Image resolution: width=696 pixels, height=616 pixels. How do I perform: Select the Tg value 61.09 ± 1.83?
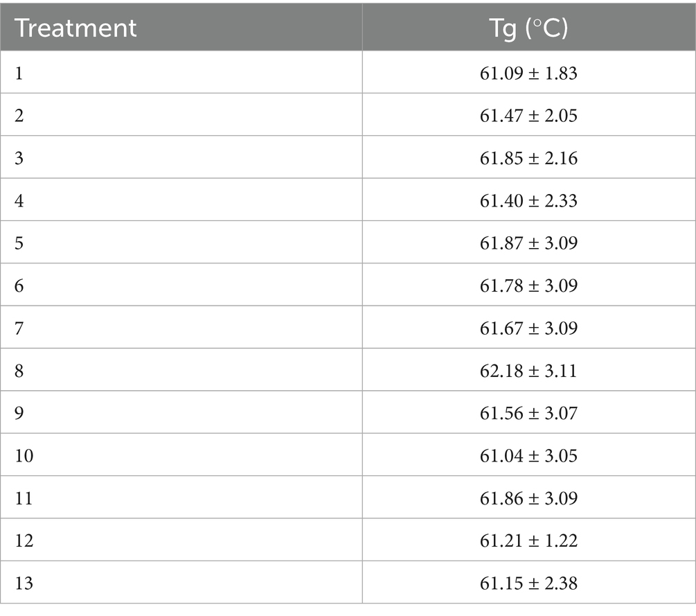tap(528, 73)
